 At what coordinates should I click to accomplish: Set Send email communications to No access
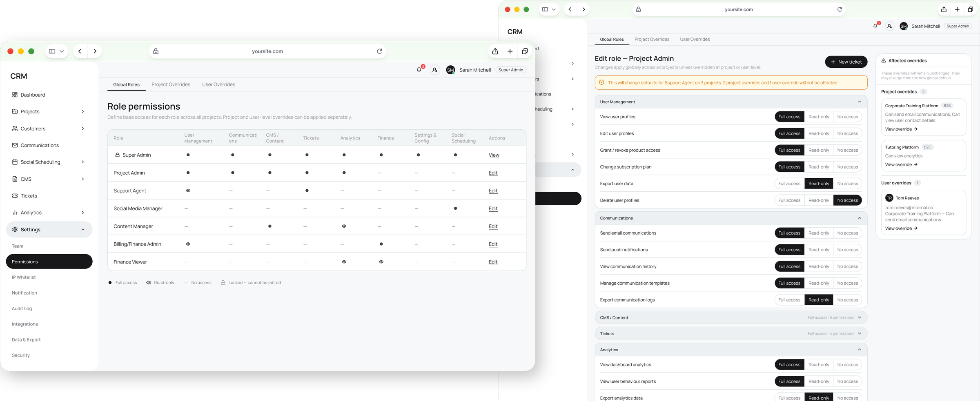[848, 233]
